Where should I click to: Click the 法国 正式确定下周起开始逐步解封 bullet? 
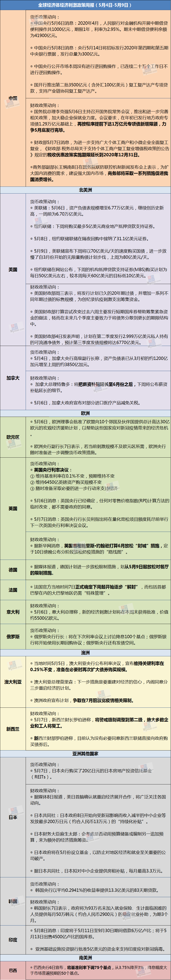[98, 590]
